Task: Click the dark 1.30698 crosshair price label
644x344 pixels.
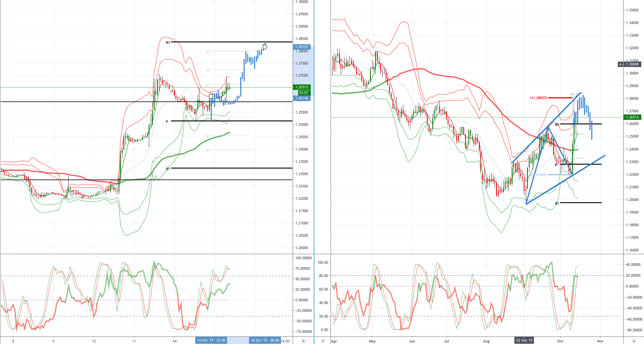Action: (x=632, y=64)
